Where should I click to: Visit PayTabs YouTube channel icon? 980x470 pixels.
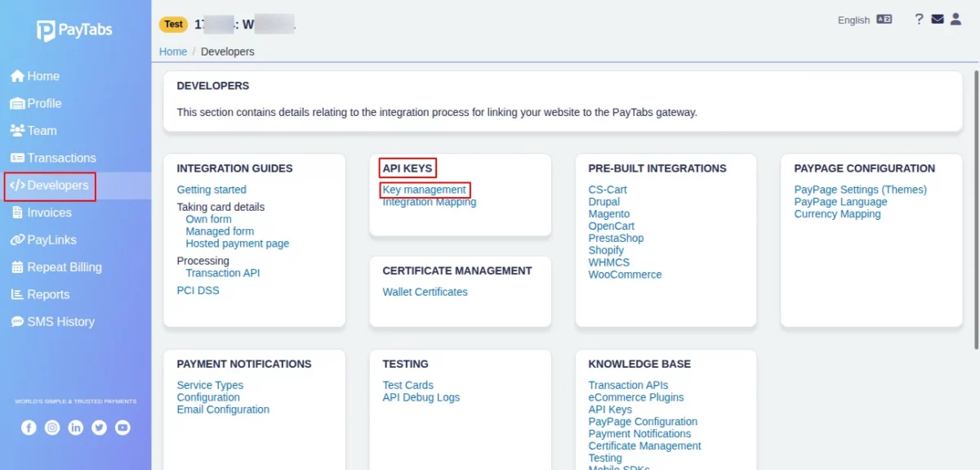click(x=122, y=427)
